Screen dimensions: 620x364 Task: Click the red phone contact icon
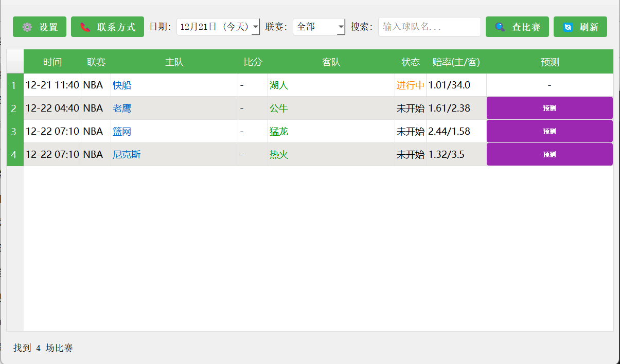tap(85, 27)
